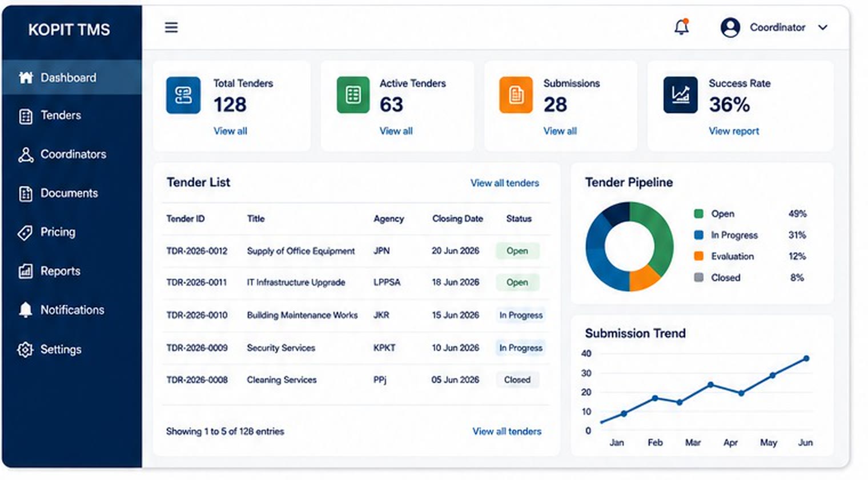
Task: Click the Pricing tag icon
Action: (25, 233)
